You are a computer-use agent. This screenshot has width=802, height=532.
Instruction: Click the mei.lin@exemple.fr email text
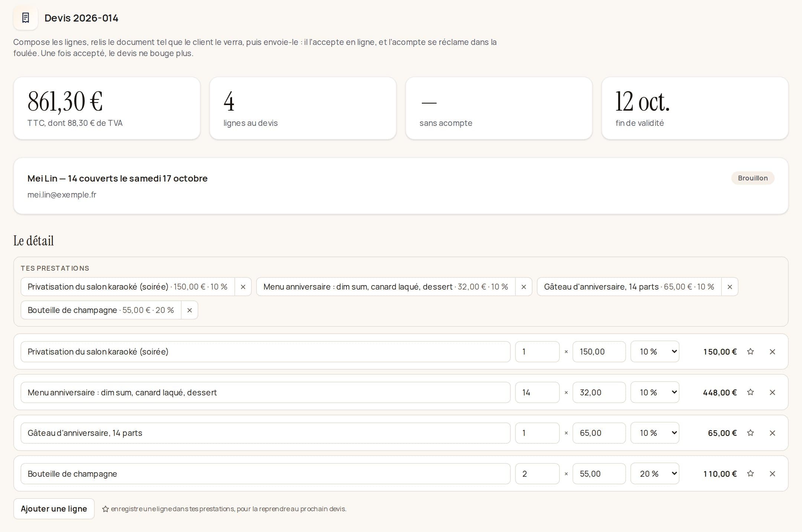coord(62,195)
